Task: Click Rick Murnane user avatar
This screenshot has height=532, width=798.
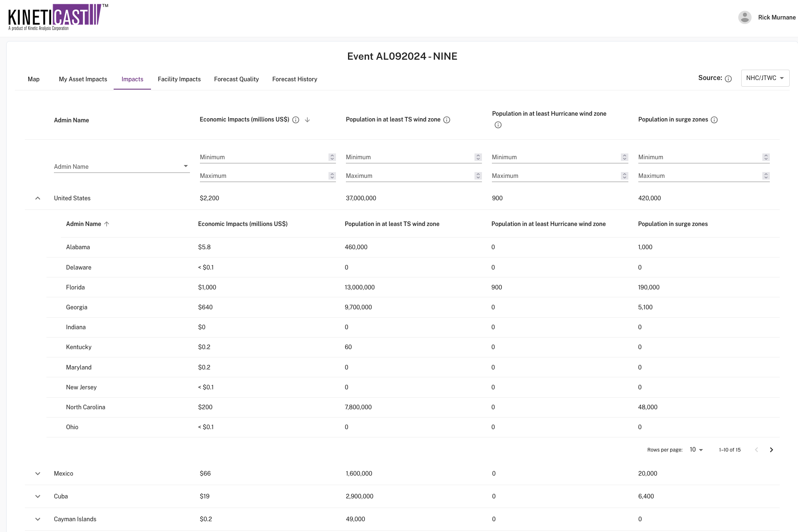Action: pyautogui.click(x=745, y=17)
